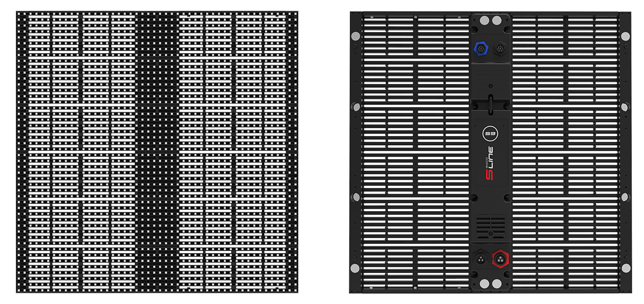Click the lowest white dot on right frame edge
The height and width of the screenshot is (304, 644).
point(625,268)
